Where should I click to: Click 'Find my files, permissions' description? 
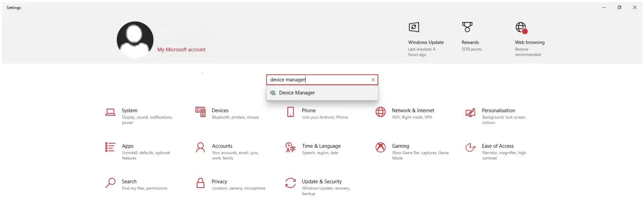coord(144,188)
